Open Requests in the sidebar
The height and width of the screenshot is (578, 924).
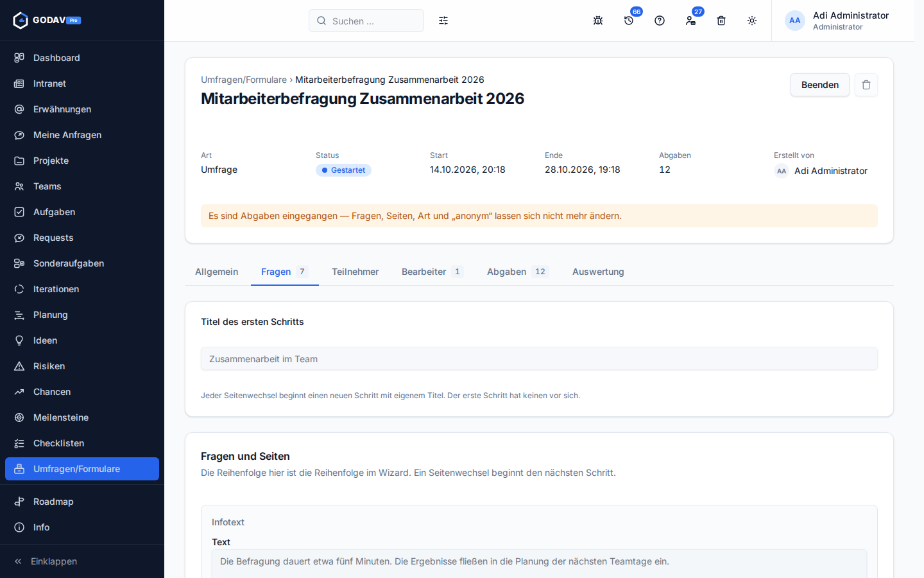82,238
